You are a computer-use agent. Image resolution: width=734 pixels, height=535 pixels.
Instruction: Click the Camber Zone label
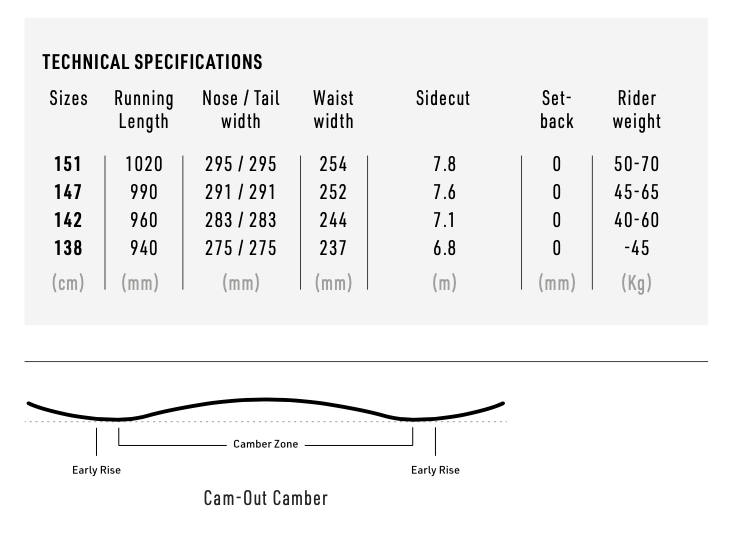coord(265,444)
